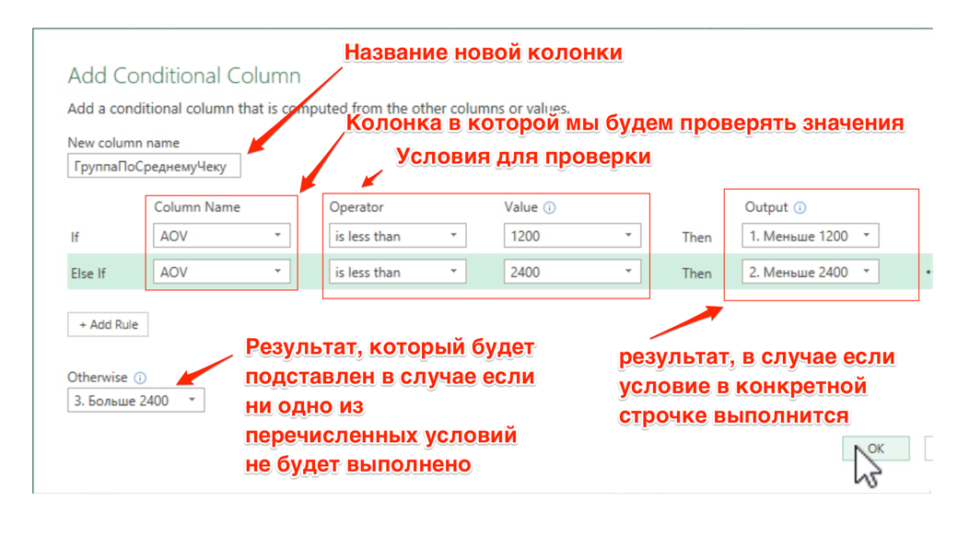Open Column Name dropdown in Else If row
The width and height of the screenshot is (958, 560).
pyautogui.click(x=221, y=273)
